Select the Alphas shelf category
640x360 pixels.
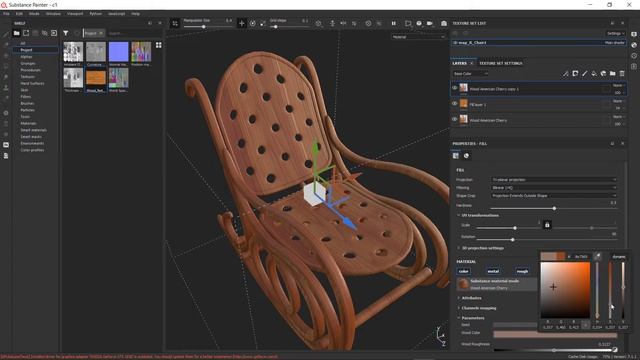[26, 57]
